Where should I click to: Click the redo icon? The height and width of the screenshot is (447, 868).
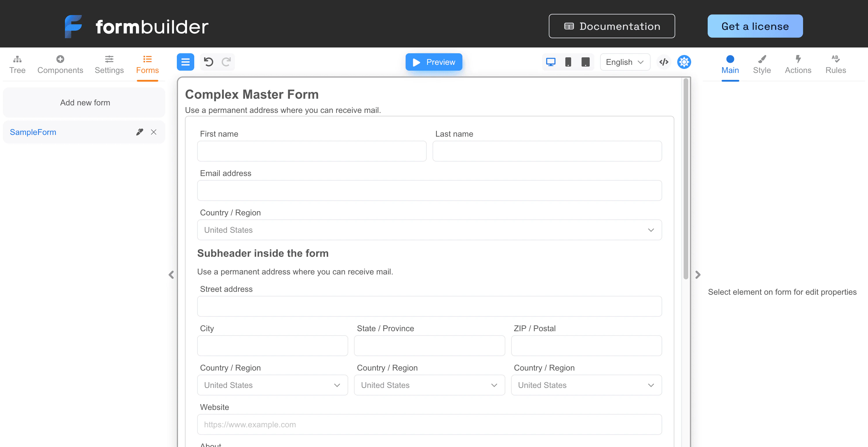tap(226, 62)
